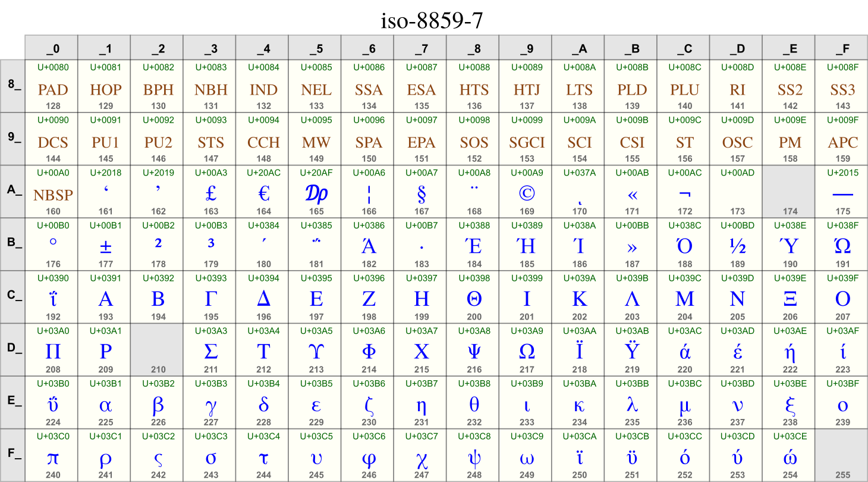Click the _A column header
Viewport: 868px width, 482px height.
click(580, 48)
